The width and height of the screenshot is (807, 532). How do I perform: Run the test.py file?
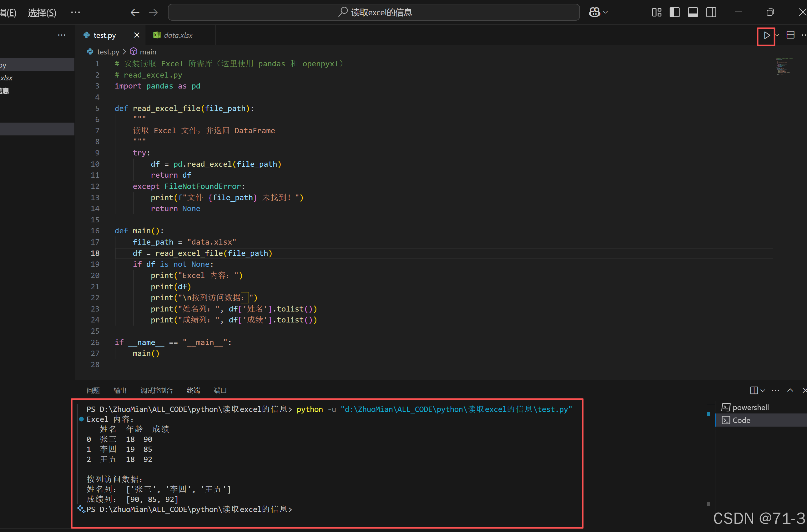pyautogui.click(x=766, y=35)
